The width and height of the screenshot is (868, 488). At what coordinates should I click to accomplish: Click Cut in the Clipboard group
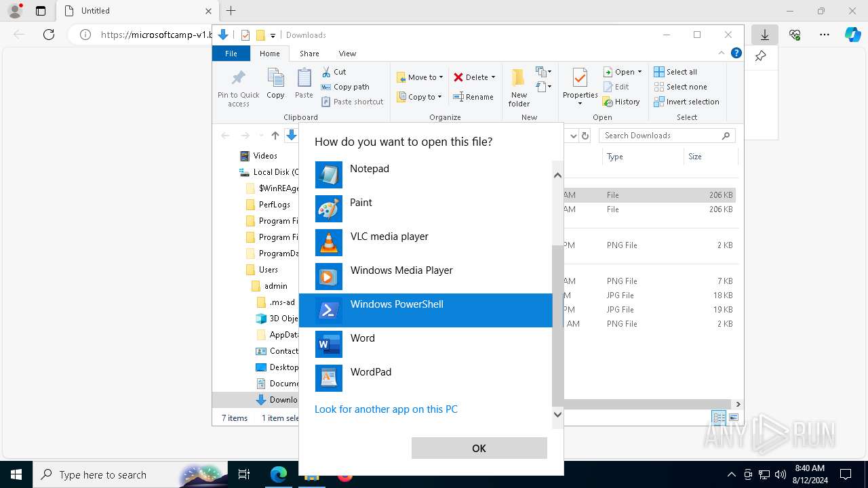coord(334,72)
